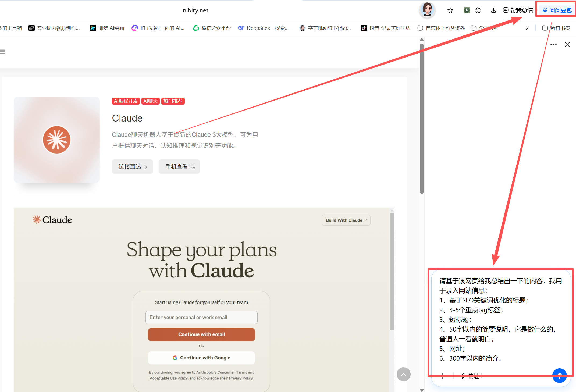Open the 微信公众平台 bookmark
This screenshot has width=576, height=392.
pyautogui.click(x=212, y=28)
